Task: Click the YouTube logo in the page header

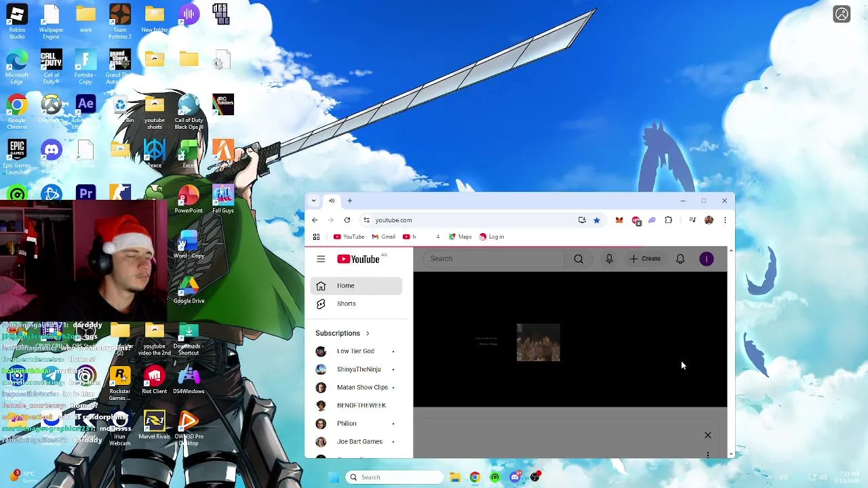Action: click(358, 259)
